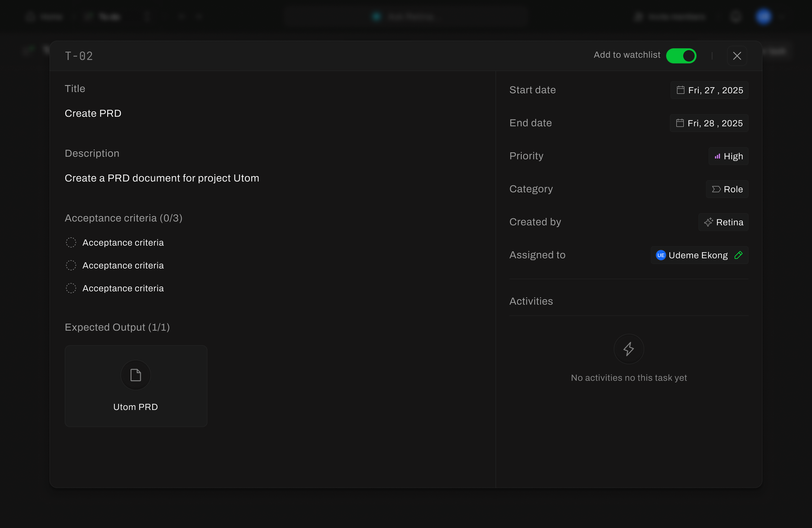Click the green edit pencil for assignee
Image resolution: width=812 pixels, height=528 pixels.
point(738,255)
